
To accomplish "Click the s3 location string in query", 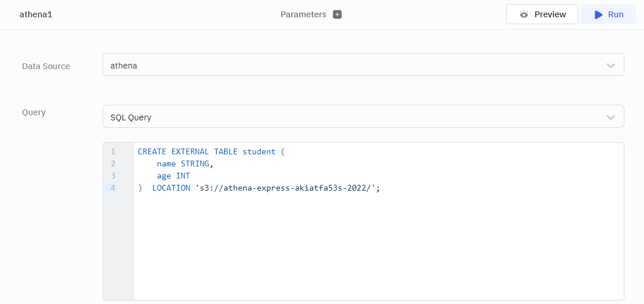I will click(x=286, y=188).
